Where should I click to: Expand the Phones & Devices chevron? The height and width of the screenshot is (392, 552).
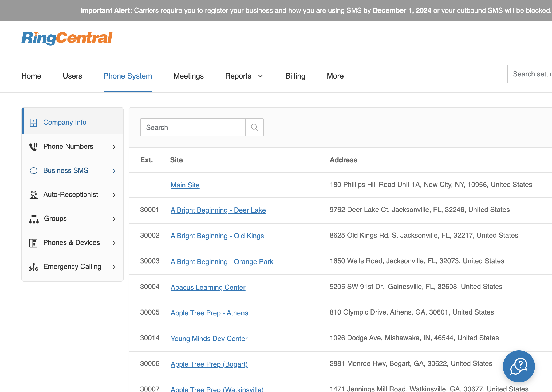pyautogui.click(x=114, y=243)
